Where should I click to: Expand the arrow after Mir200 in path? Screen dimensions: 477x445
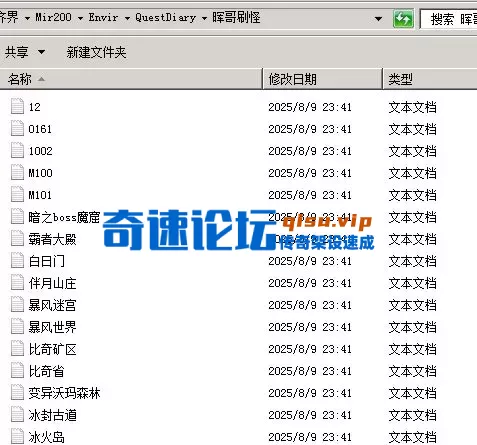pyautogui.click(x=80, y=18)
